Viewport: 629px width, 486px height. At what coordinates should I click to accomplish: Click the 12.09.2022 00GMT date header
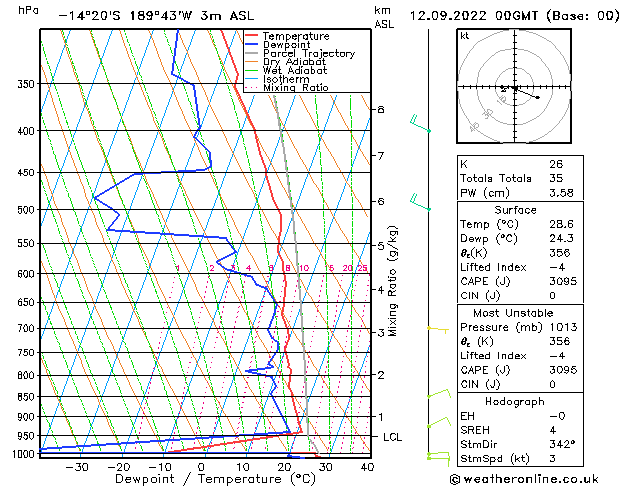pos(473,16)
